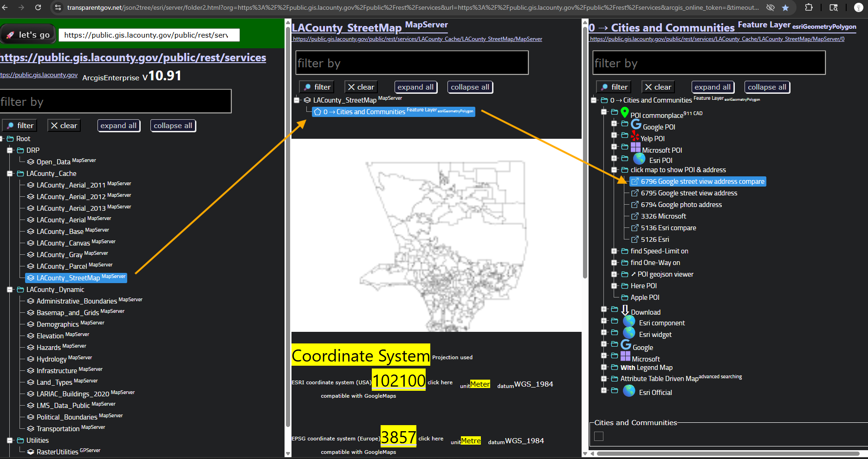Collapse LACounty_StreetMap node in middle panel

coord(297,100)
